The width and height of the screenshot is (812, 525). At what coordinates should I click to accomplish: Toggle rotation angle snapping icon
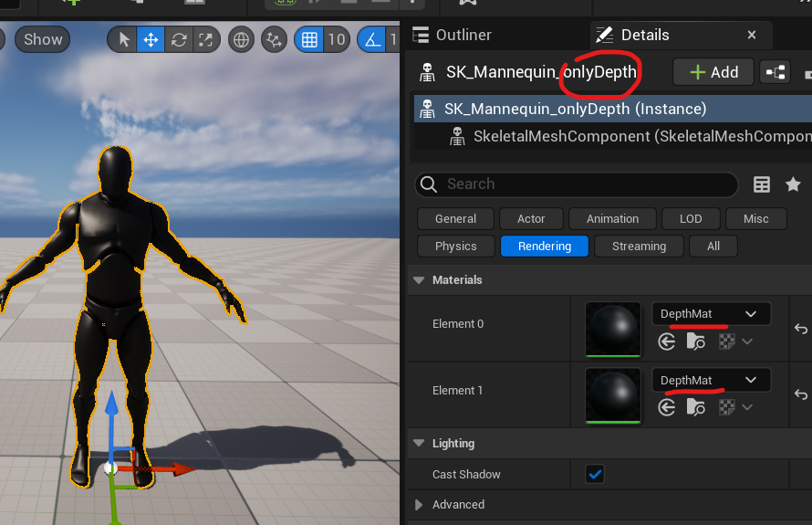[x=372, y=39]
